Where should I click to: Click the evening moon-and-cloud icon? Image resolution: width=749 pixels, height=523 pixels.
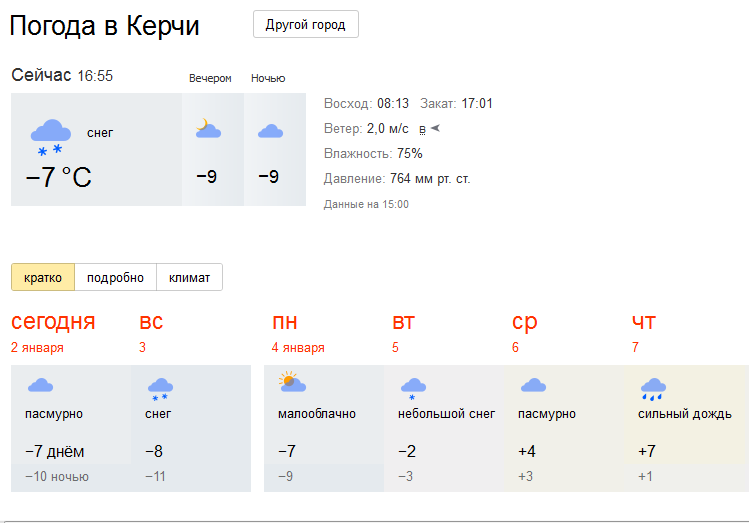(x=208, y=128)
